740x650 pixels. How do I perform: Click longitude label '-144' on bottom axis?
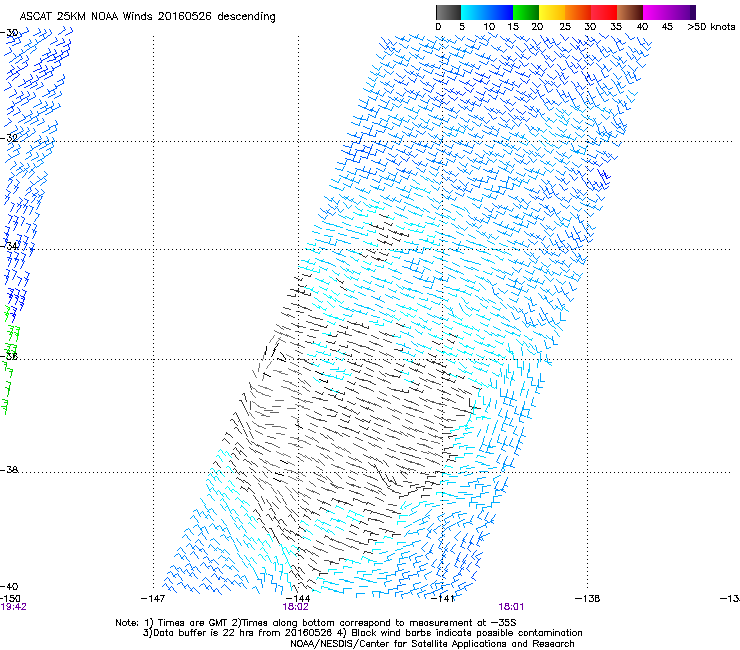(x=298, y=599)
